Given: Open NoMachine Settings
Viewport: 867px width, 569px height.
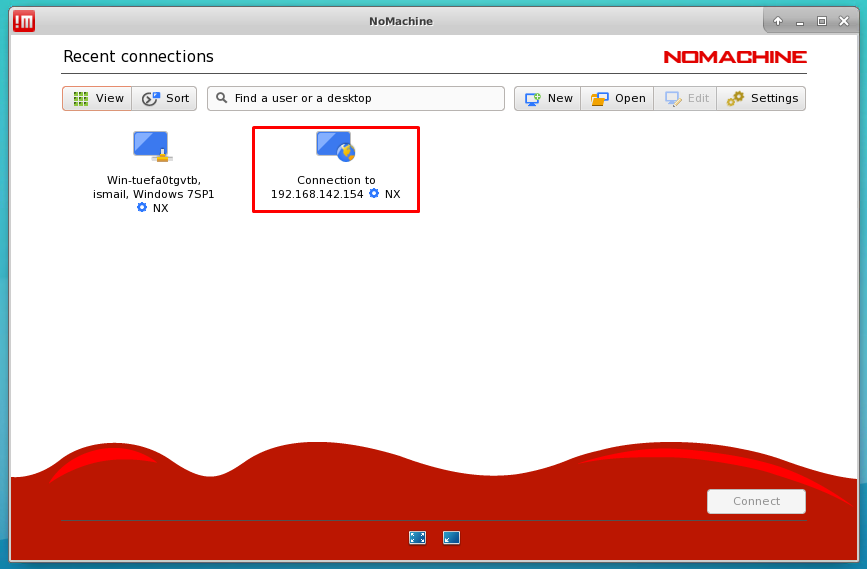Looking at the screenshot, I should [x=762, y=98].
